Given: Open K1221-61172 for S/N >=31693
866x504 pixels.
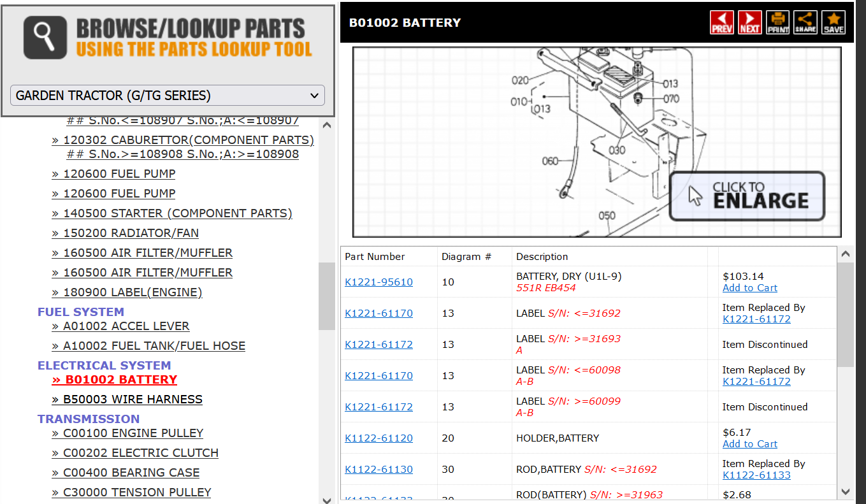Looking at the screenshot, I should pos(379,345).
